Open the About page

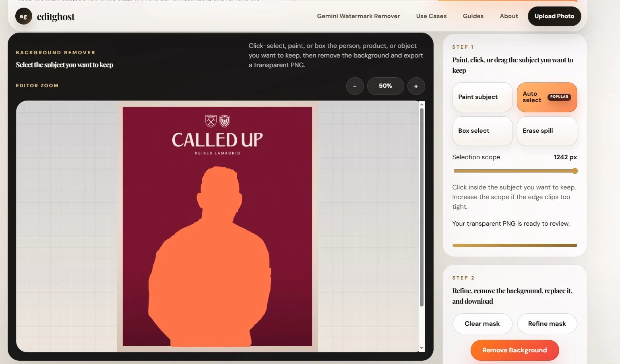(x=509, y=16)
